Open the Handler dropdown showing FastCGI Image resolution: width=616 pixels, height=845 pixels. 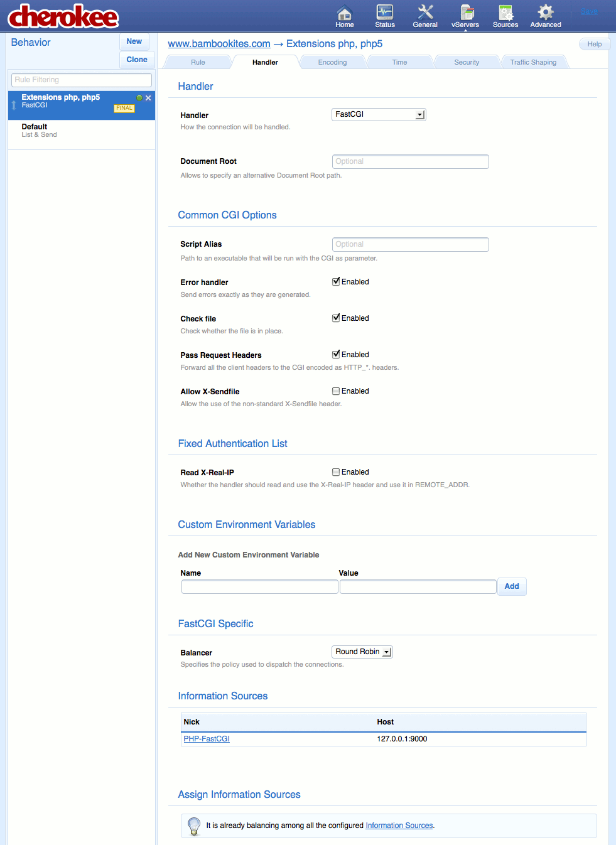378,114
